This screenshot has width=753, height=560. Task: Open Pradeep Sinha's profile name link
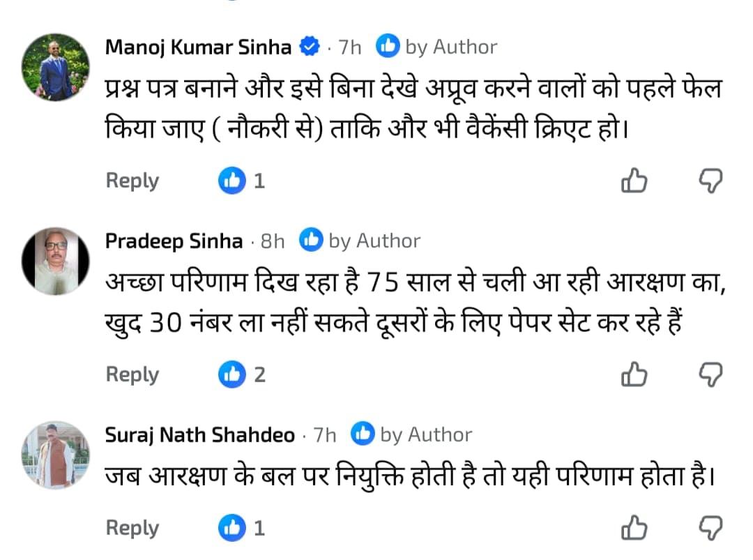[x=174, y=241]
